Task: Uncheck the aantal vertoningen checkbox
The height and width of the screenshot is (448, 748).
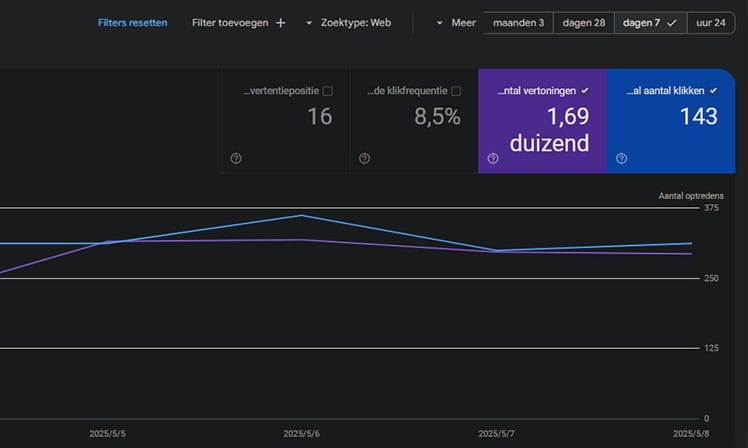Action: (x=584, y=91)
